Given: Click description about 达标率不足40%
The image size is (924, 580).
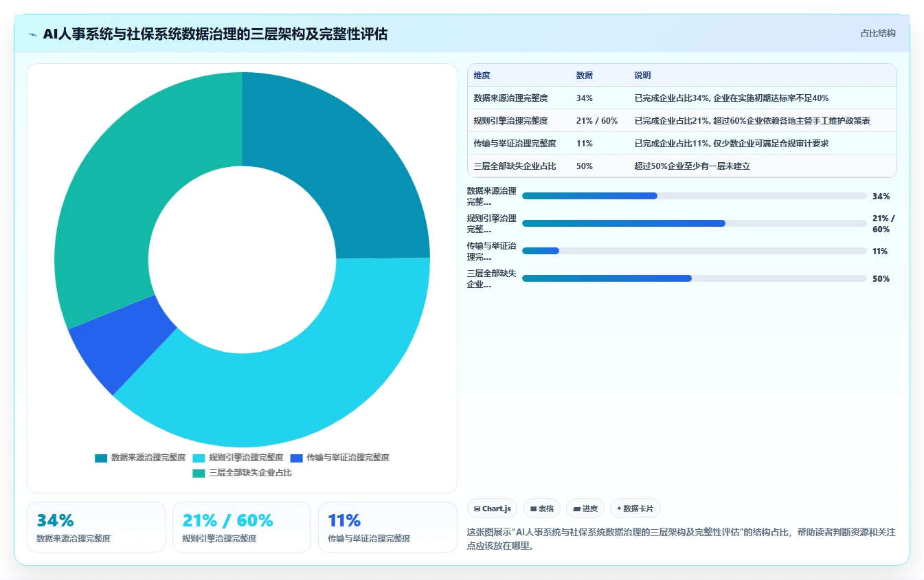Looking at the screenshot, I should [732, 98].
